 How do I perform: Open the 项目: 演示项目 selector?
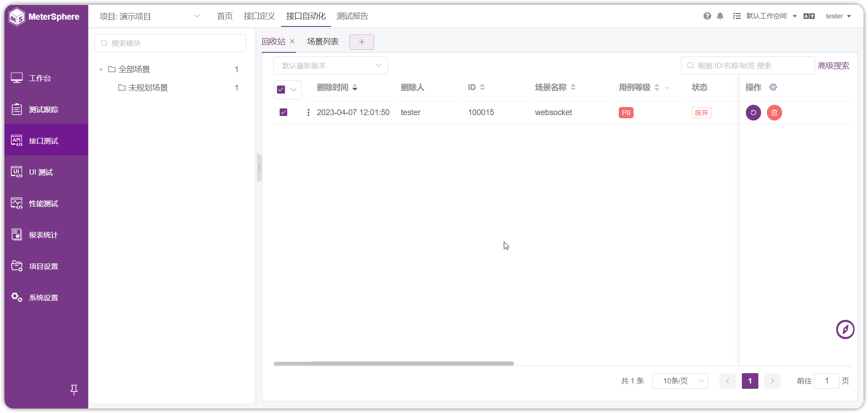[x=149, y=17]
